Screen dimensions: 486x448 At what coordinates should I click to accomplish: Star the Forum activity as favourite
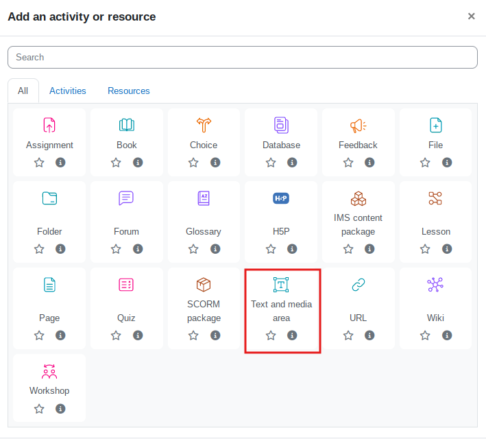tap(116, 249)
